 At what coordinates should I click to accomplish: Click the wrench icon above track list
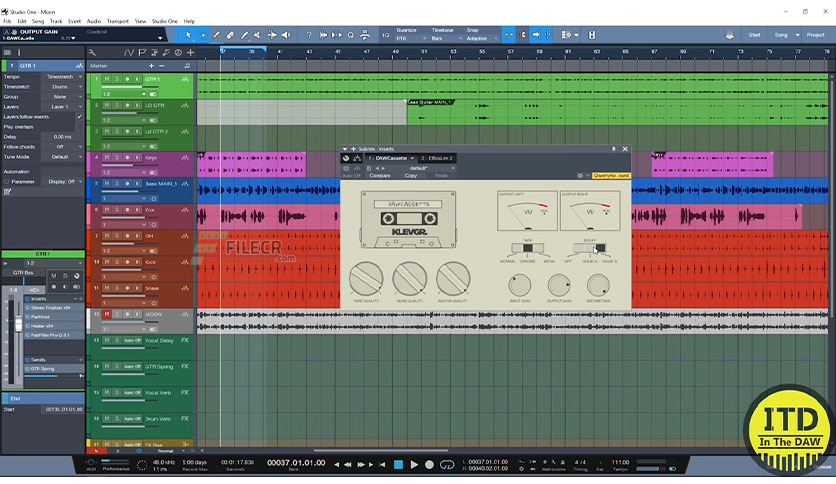[x=92, y=53]
